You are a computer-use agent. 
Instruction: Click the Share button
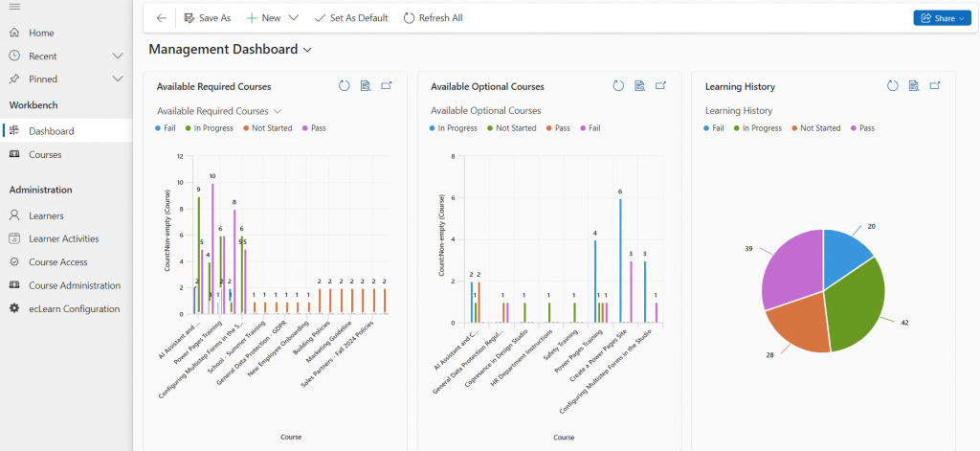click(x=942, y=18)
